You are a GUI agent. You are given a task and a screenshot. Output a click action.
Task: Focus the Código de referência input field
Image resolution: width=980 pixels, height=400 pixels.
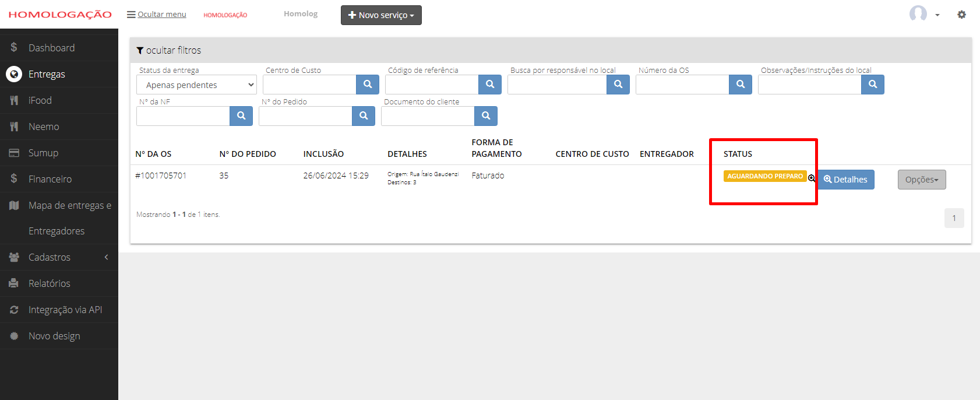pyautogui.click(x=432, y=85)
